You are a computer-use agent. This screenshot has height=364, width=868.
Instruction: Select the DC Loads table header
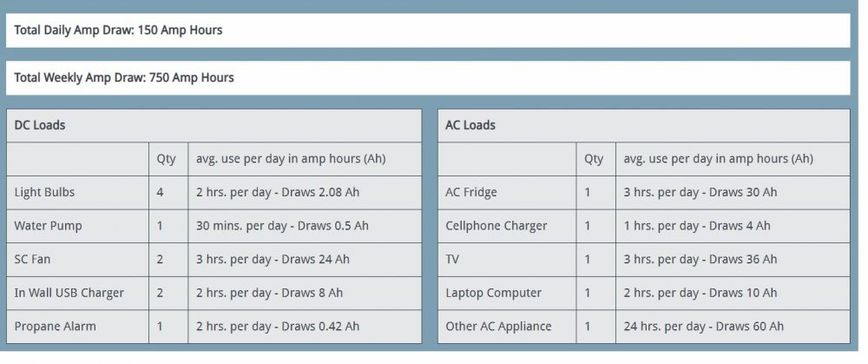tap(40, 125)
